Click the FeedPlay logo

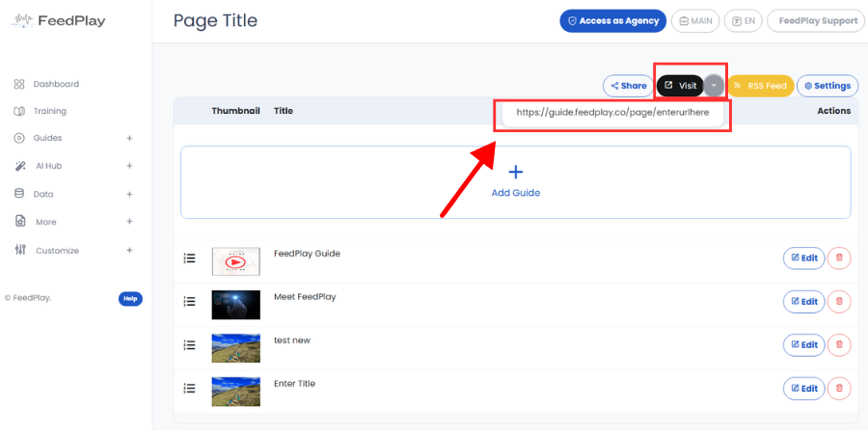(x=58, y=21)
